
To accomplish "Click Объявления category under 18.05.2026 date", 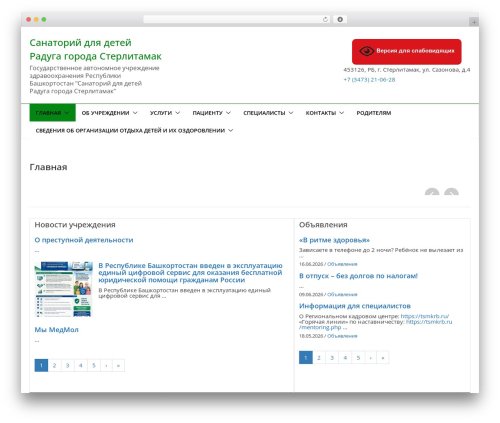I will pyautogui.click(x=342, y=336).
